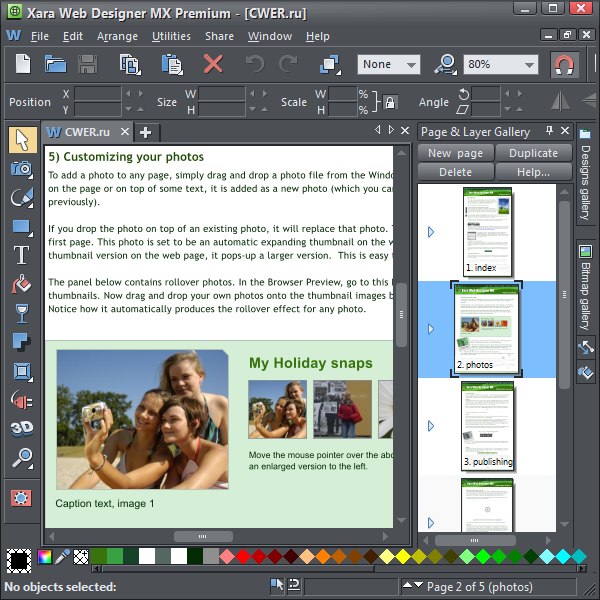Pick the cyan color swatch

tap(563, 556)
